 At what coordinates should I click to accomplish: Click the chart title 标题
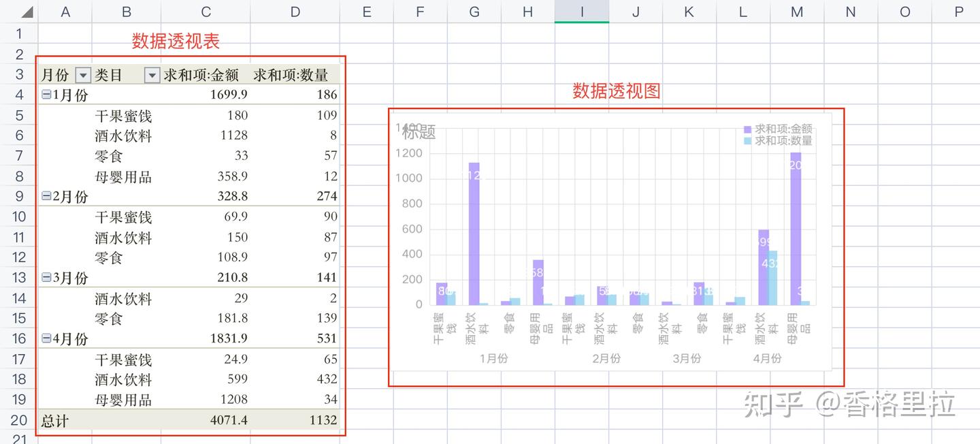tap(419, 132)
